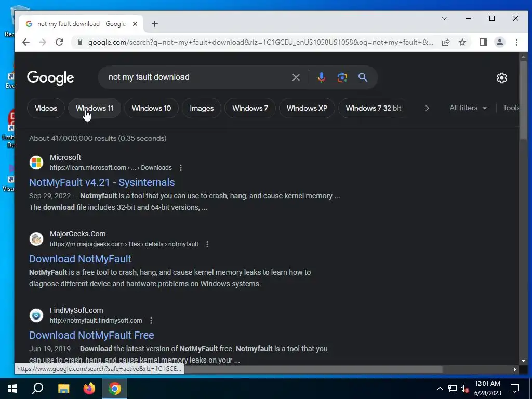Show hidden system tray icons
Image resolution: width=532 pixels, height=399 pixels.
(440, 389)
